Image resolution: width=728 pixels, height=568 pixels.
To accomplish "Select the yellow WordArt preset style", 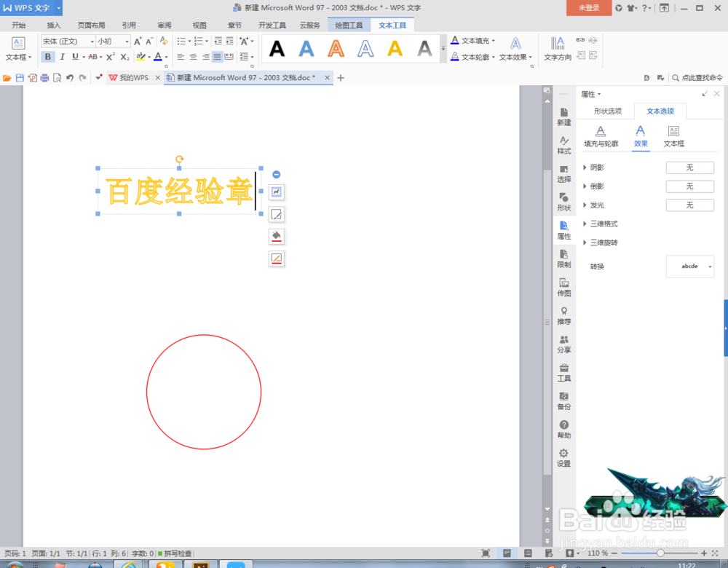I will 395,48.
